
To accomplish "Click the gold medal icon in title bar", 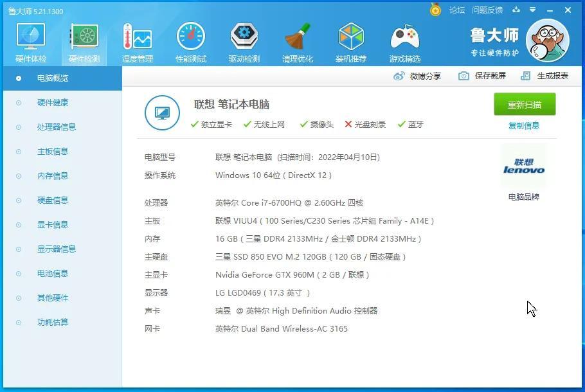I will coord(435,10).
